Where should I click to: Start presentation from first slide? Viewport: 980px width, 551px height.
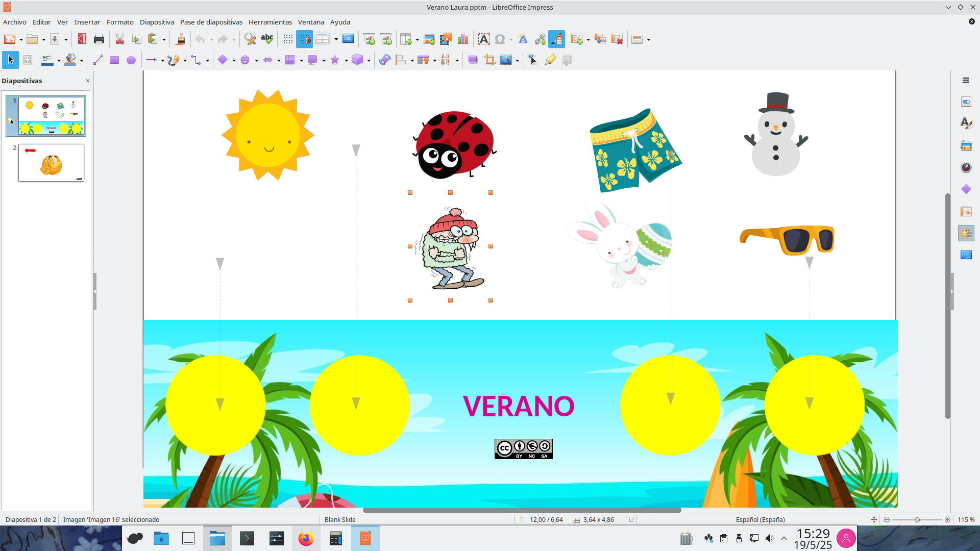(369, 39)
